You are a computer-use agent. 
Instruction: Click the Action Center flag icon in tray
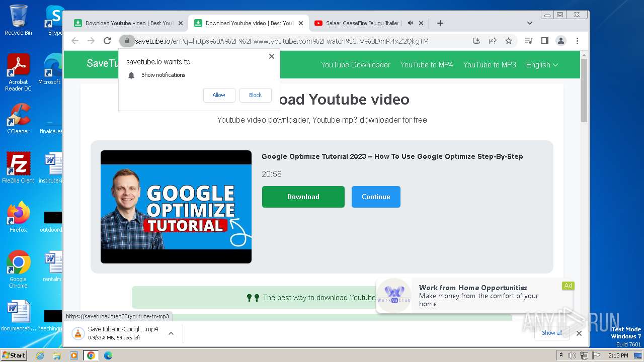pos(595,355)
